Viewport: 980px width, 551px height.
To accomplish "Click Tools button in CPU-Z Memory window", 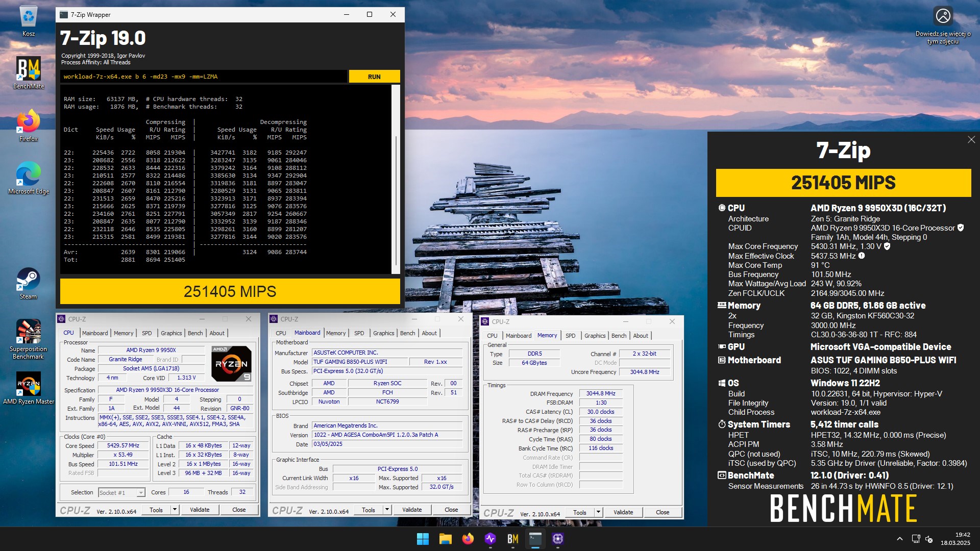I will click(580, 512).
